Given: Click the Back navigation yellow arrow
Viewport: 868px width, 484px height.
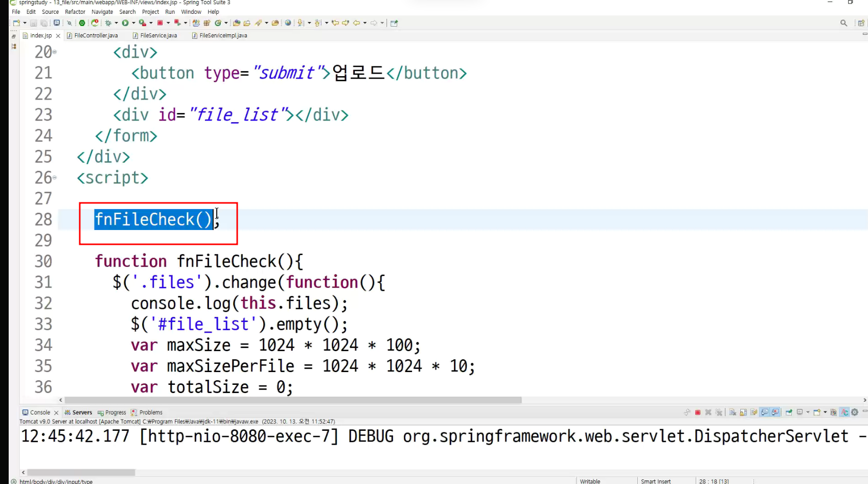Looking at the screenshot, I should pyautogui.click(x=356, y=23).
